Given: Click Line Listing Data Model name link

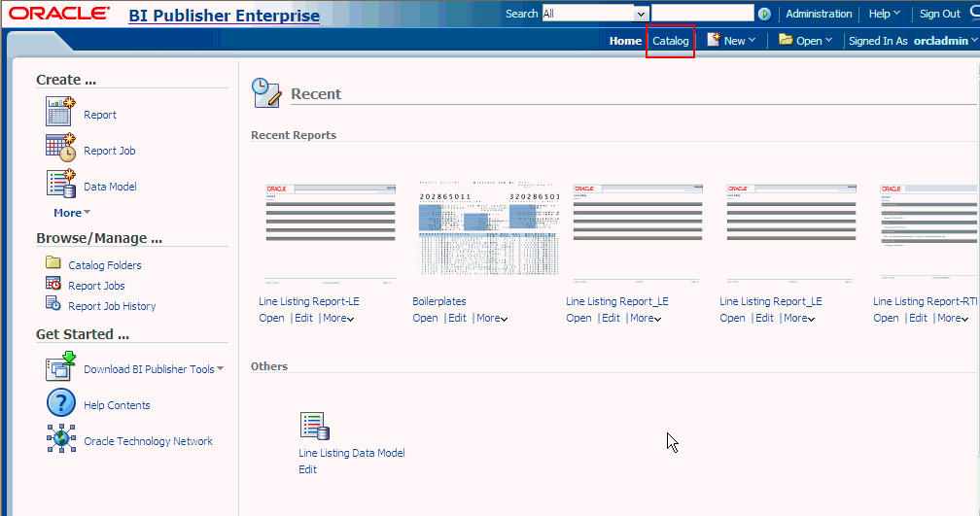Looking at the screenshot, I should pos(351,453).
